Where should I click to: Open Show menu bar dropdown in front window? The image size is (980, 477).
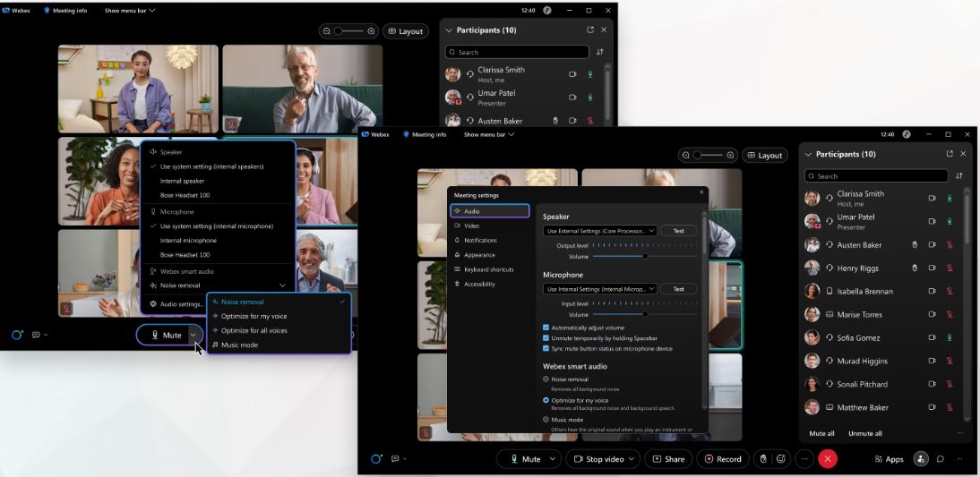[489, 134]
